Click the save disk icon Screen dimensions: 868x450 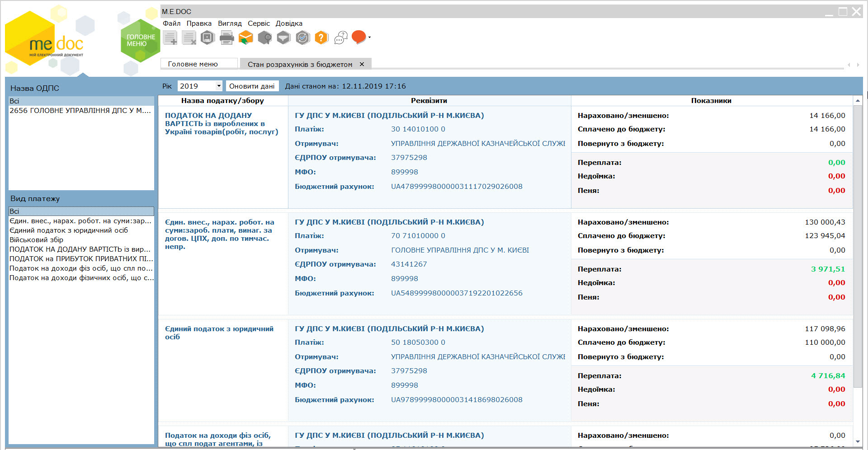click(x=208, y=37)
